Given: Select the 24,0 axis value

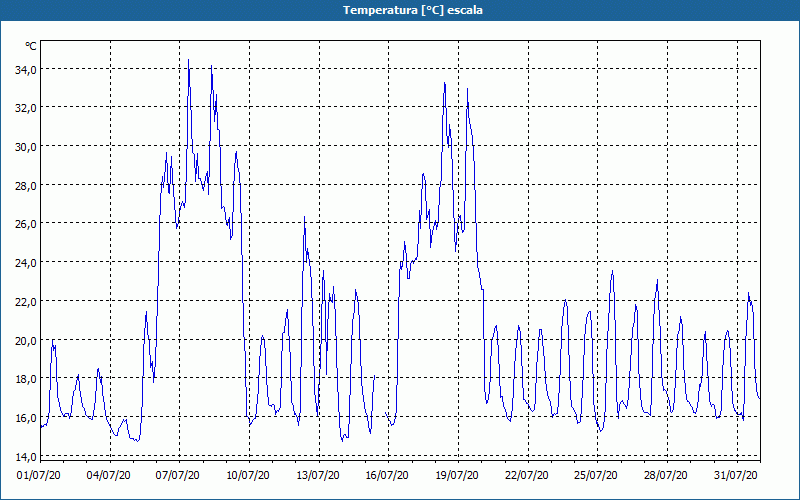Looking at the screenshot, I should pos(26,262).
